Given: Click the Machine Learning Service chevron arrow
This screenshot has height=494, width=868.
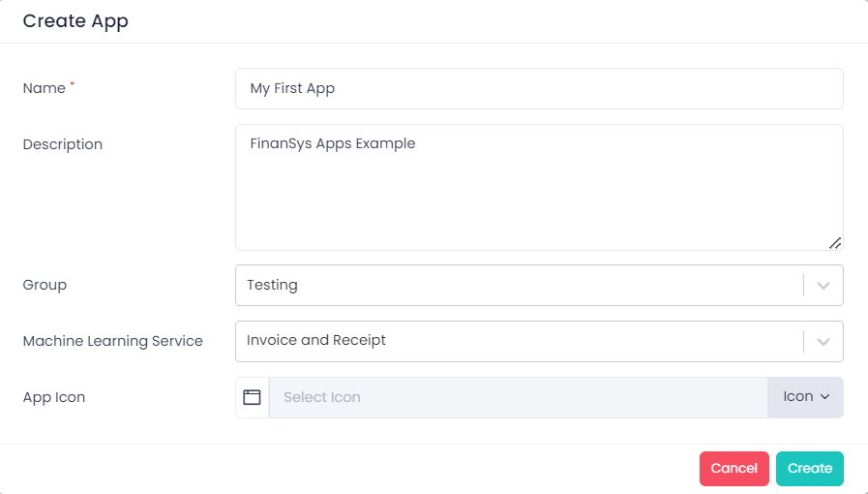Looking at the screenshot, I should (x=823, y=342).
